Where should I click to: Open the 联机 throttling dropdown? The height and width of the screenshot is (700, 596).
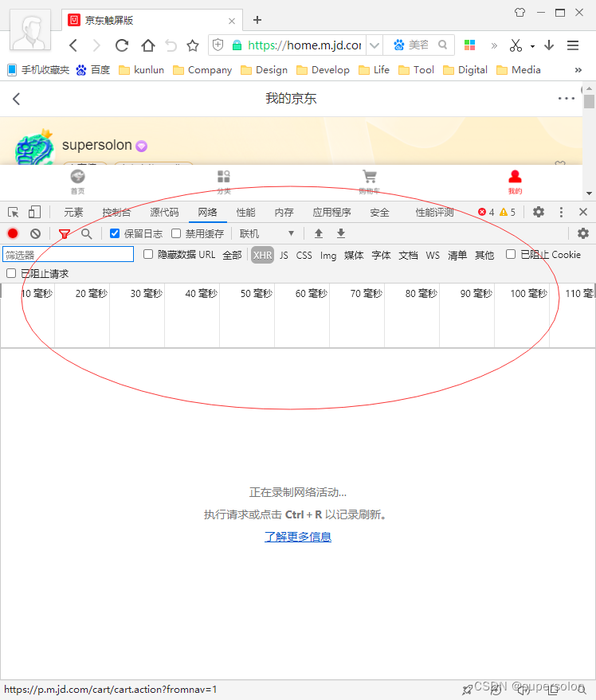tap(267, 233)
